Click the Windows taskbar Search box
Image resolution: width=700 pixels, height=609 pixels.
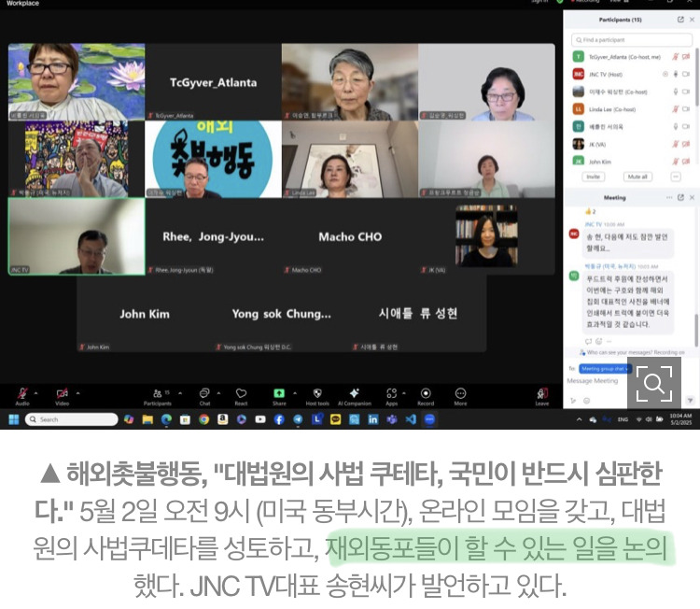tap(72, 419)
